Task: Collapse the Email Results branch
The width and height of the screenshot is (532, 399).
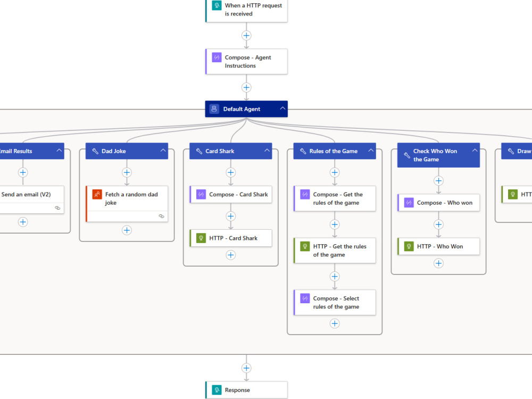Action: click(59, 151)
